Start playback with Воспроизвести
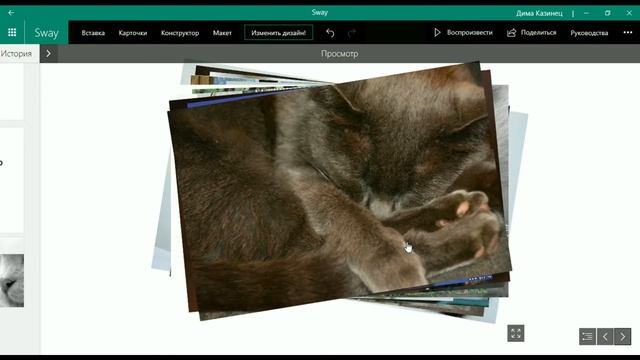Image resolution: width=640 pixels, height=360 pixels. point(463,32)
